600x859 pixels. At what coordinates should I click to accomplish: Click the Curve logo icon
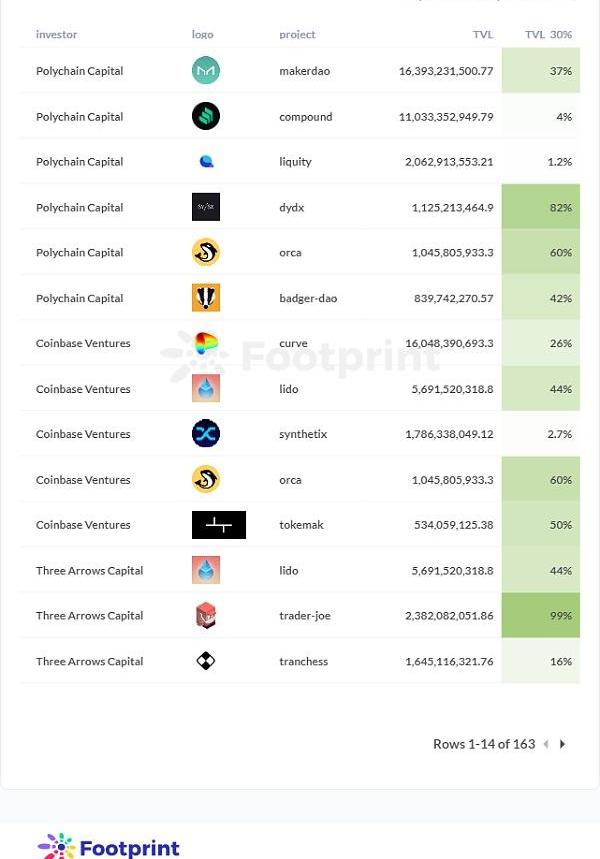[x=206, y=344]
